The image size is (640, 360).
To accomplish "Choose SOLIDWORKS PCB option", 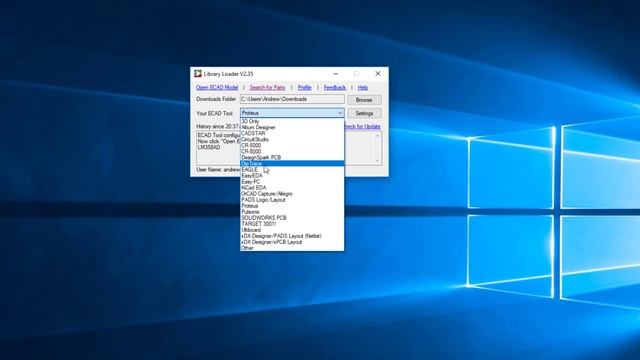I will [x=292, y=218].
